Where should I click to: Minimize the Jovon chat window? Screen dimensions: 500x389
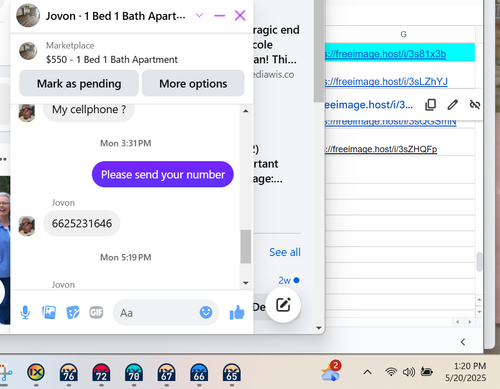coord(219,15)
